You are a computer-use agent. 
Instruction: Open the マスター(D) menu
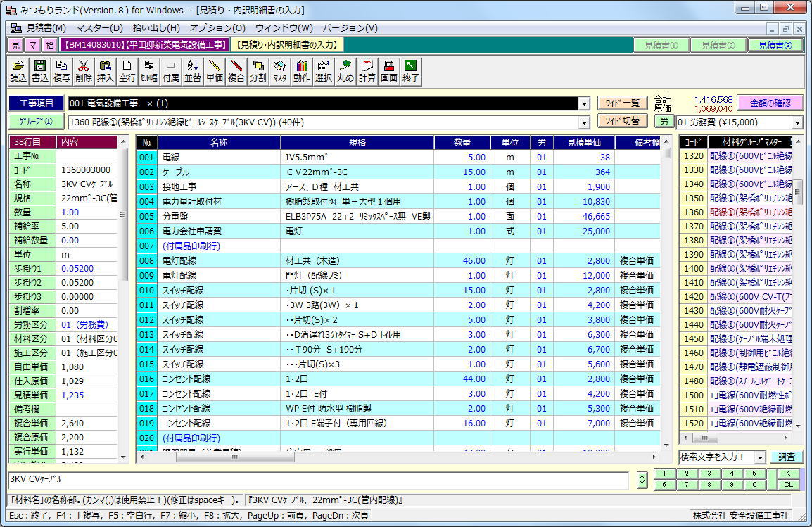pos(98,28)
